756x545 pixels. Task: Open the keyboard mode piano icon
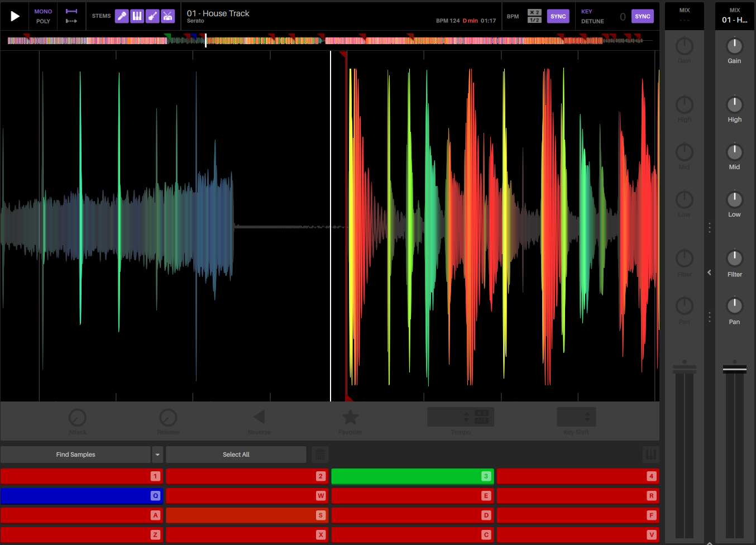tap(651, 455)
